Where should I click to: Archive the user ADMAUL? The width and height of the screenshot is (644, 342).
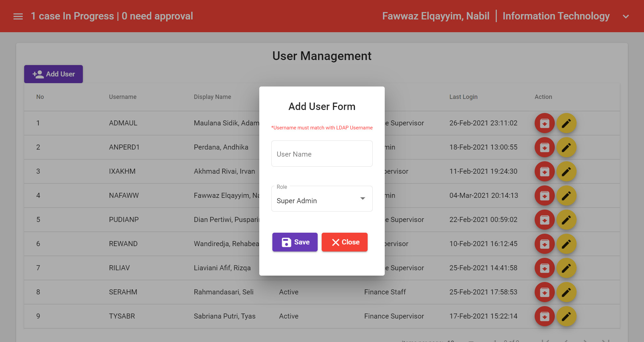pyautogui.click(x=544, y=123)
